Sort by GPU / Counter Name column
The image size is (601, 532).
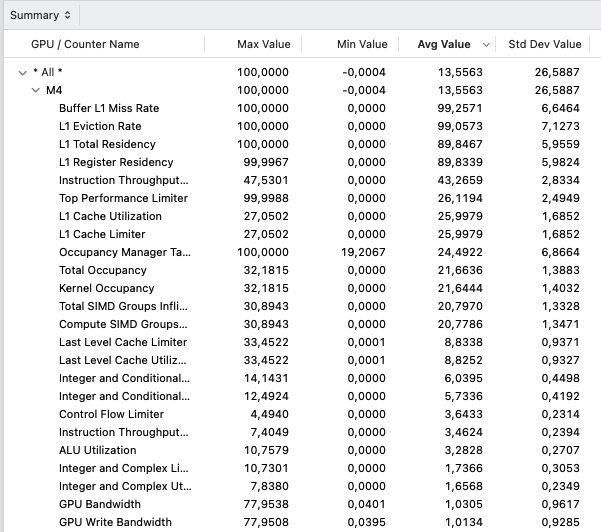(x=85, y=44)
